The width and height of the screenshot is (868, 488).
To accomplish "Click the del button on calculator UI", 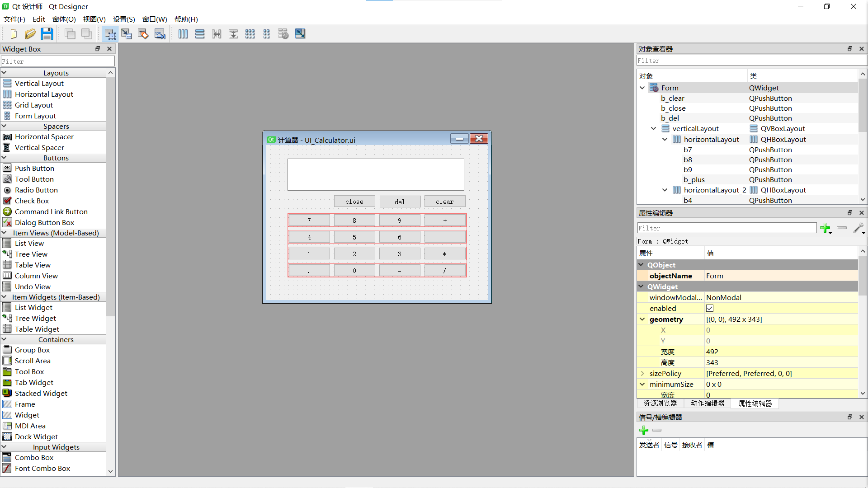I will pyautogui.click(x=400, y=201).
